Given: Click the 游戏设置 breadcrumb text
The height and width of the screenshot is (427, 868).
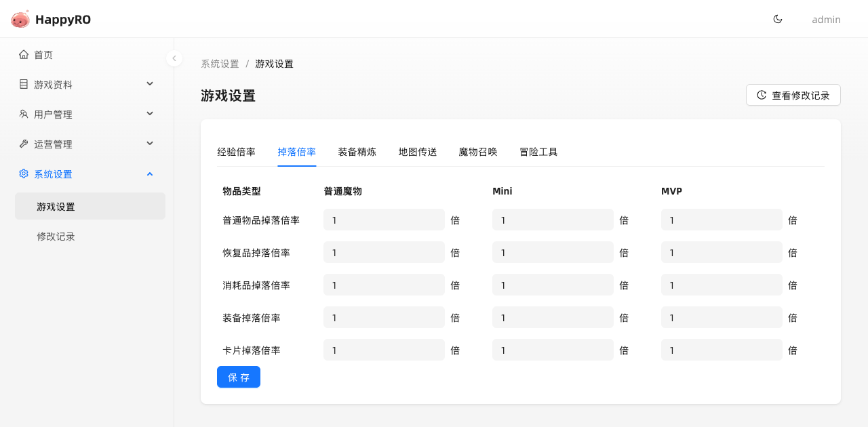Looking at the screenshot, I should pyautogui.click(x=274, y=64).
